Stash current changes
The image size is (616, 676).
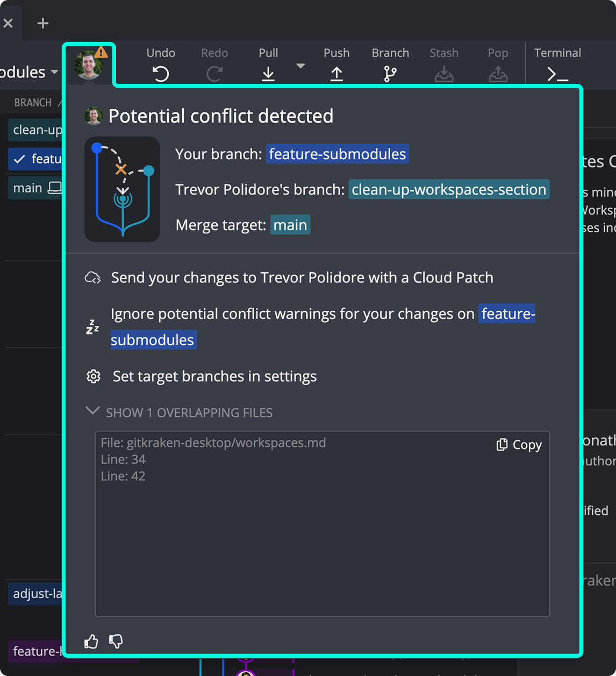coord(444,74)
